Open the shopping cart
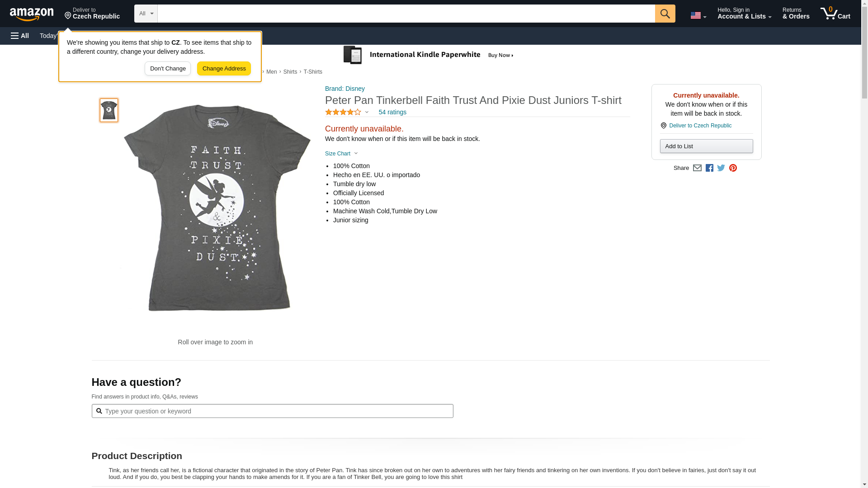Viewport: 868px width, 488px height. click(x=835, y=14)
